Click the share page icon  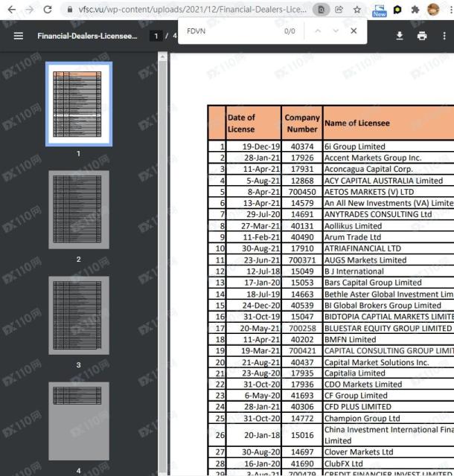coord(339,10)
